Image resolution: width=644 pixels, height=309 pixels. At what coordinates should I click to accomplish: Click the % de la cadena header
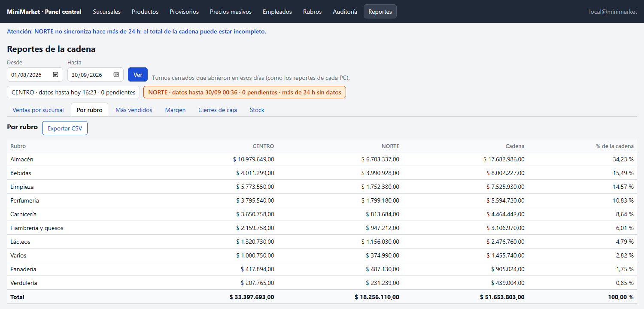click(x=615, y=146)
